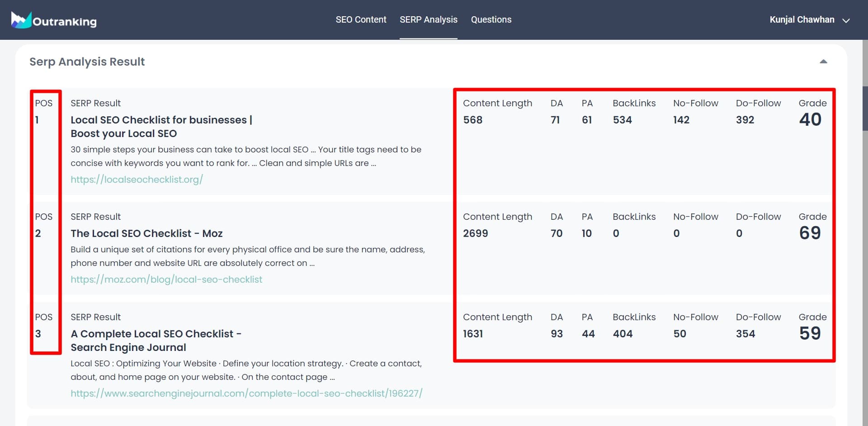The width and height of the screenshot is (868, 426).
Task: Click the 'Build a unique set of citations' snippet
Action: [x=248, y=256]
